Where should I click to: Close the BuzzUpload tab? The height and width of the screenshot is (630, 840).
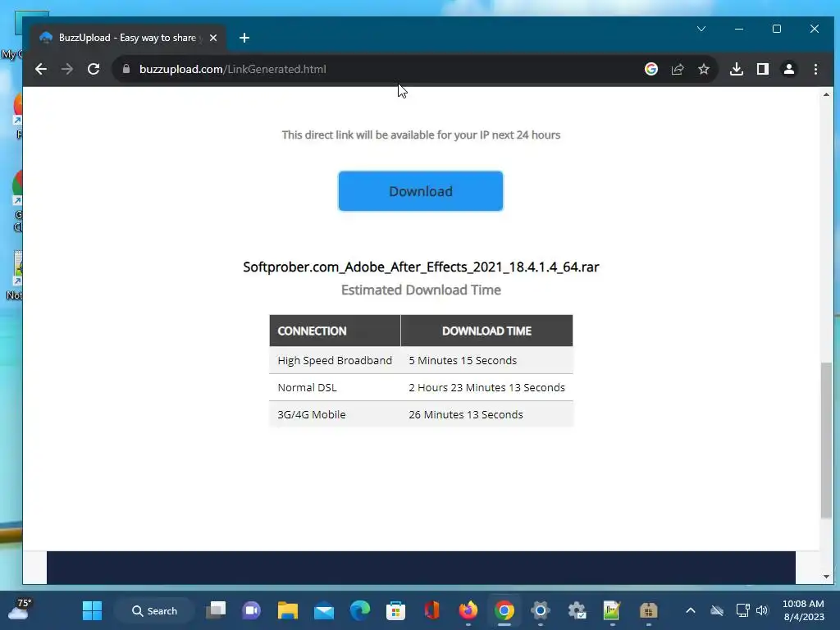pyautogui.click(x=213, y=38)
